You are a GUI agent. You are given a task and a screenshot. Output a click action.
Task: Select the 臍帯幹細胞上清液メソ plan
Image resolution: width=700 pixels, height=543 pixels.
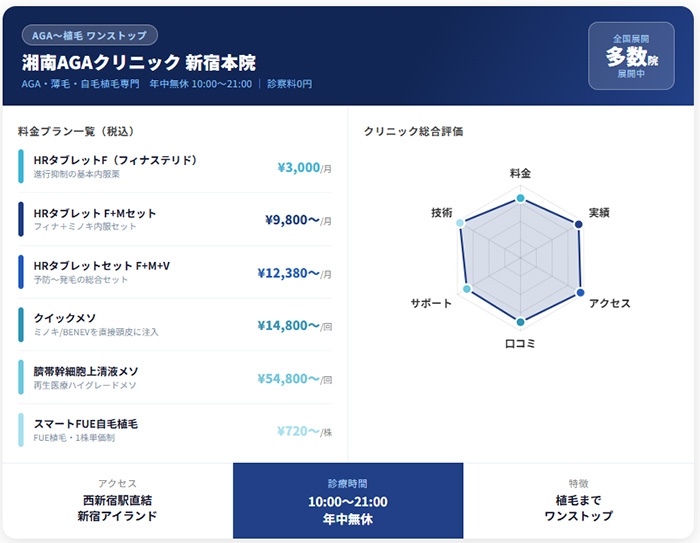[175, 378]
